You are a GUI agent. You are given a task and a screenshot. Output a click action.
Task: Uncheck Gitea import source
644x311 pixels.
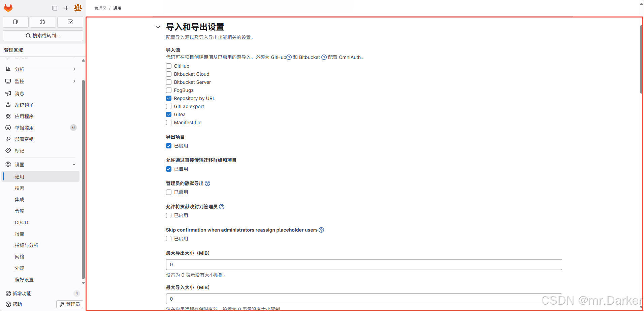coord(169,114)
